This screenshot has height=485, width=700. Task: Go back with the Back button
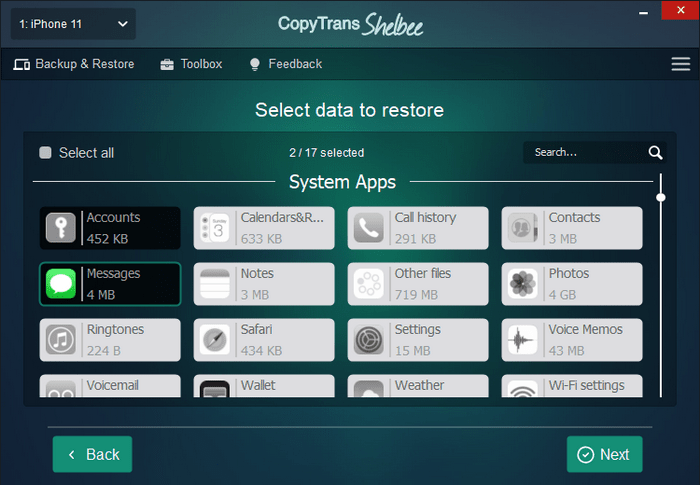(92, 454)
